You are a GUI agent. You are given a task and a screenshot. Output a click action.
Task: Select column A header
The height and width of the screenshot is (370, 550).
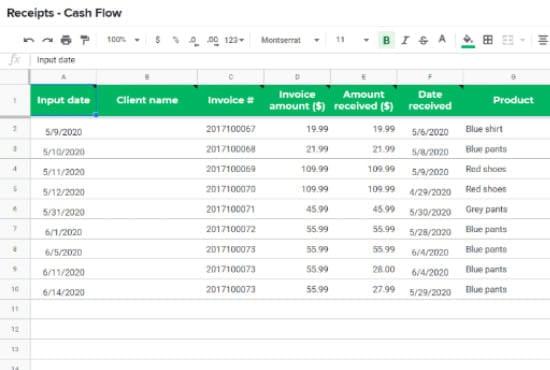click(x=63, y=77)
